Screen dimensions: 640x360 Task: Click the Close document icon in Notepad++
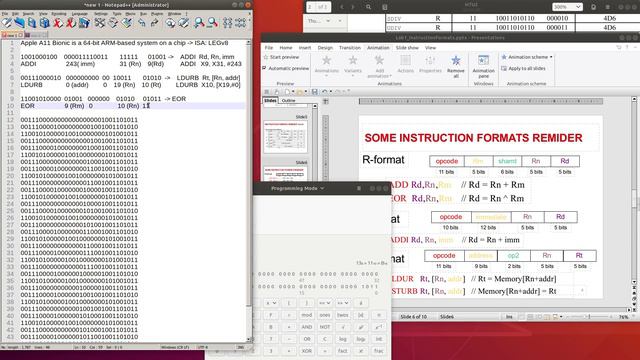58,23
